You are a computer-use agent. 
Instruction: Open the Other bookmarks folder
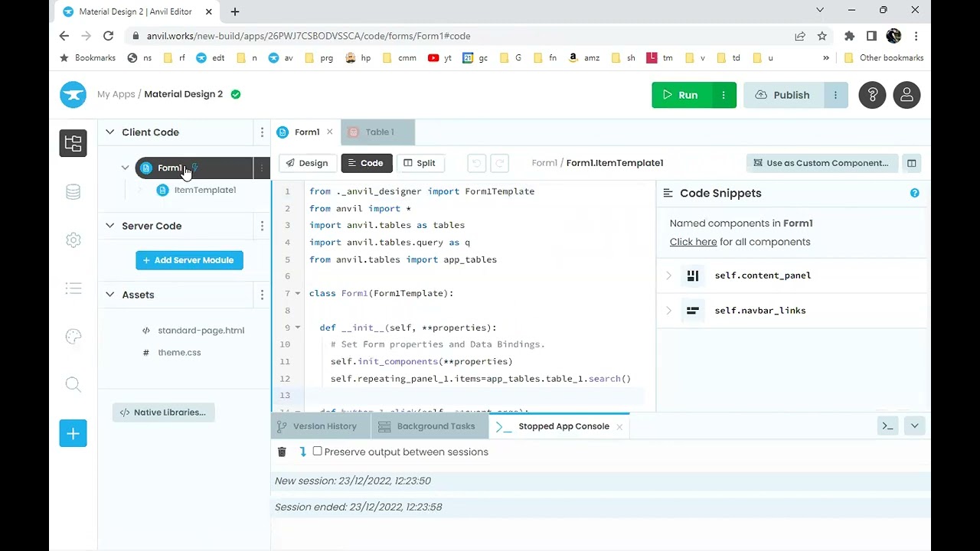coord(884,58)
